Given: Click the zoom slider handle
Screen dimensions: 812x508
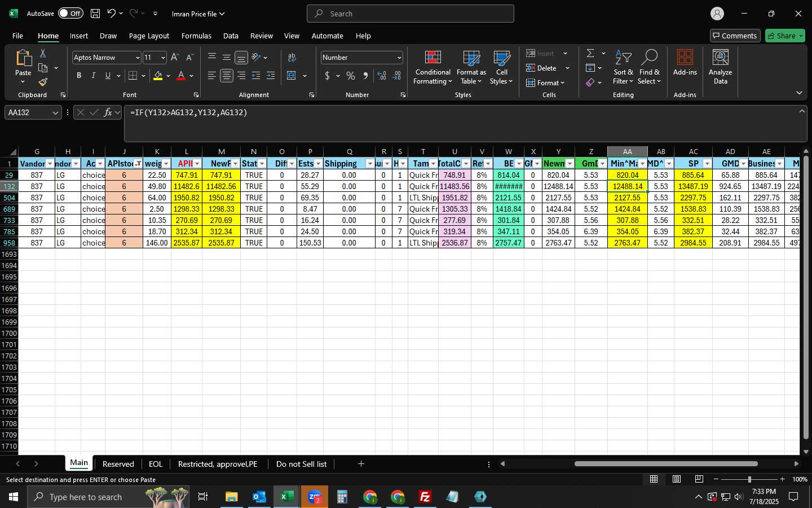Looking at the screenshot, I should click(x=749, y=479).
